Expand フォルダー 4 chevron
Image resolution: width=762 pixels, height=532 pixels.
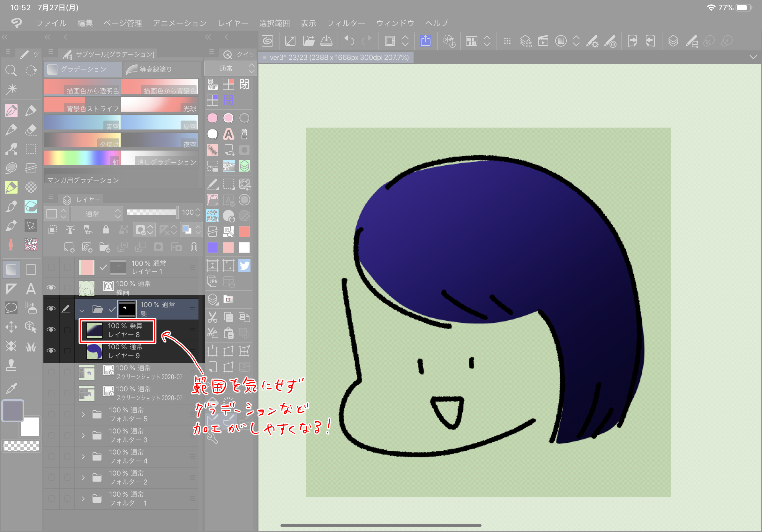[x=83, y=457]
